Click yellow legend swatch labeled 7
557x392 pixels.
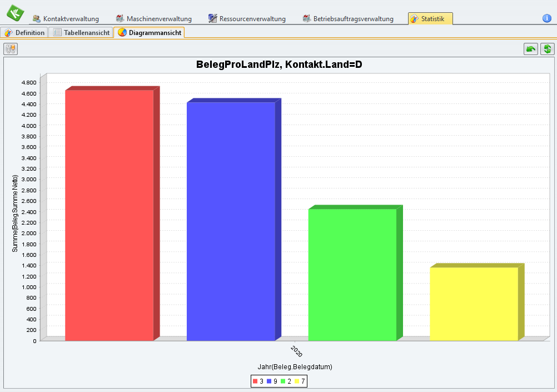click(x=297, y=381)
